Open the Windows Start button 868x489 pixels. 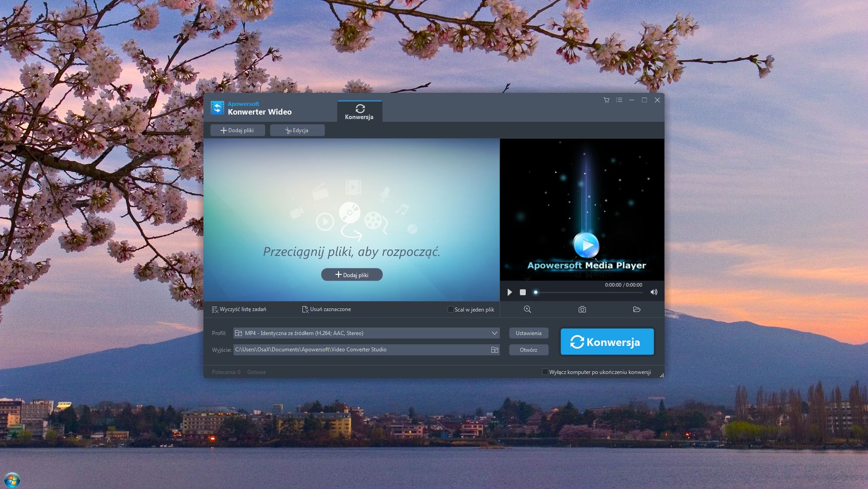coord(12,479)
